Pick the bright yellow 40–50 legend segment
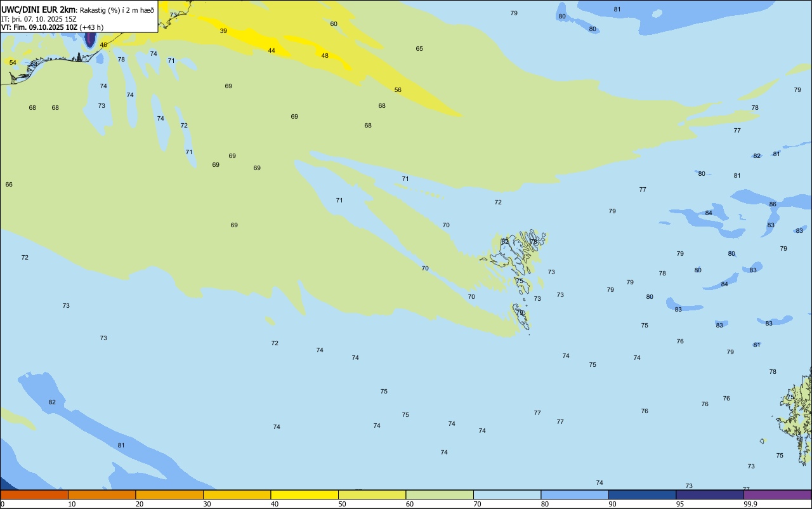Screen dimensions: 812x509 click(304, 494)
